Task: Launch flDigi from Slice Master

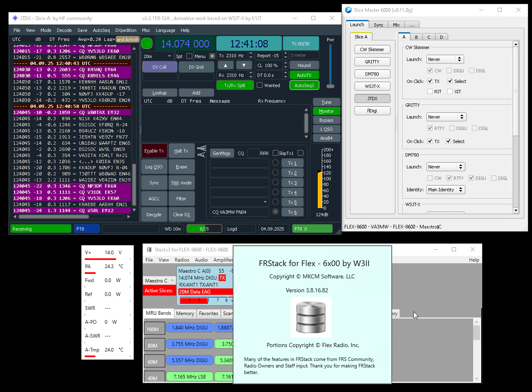Action: point(372,111)
